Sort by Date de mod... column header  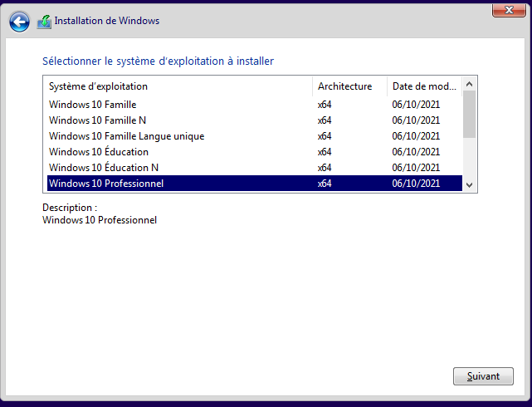pyautogui.click(x=424, y=86)
